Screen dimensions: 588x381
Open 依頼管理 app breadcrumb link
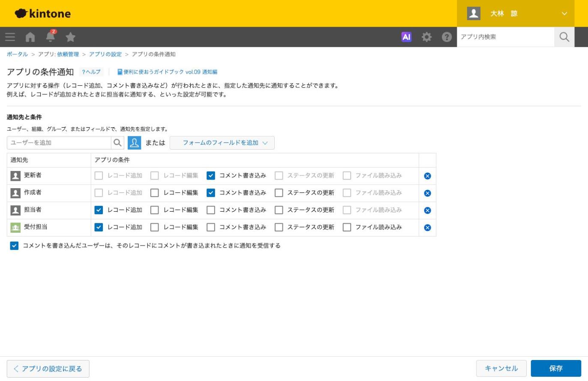(x=68, y=54)
